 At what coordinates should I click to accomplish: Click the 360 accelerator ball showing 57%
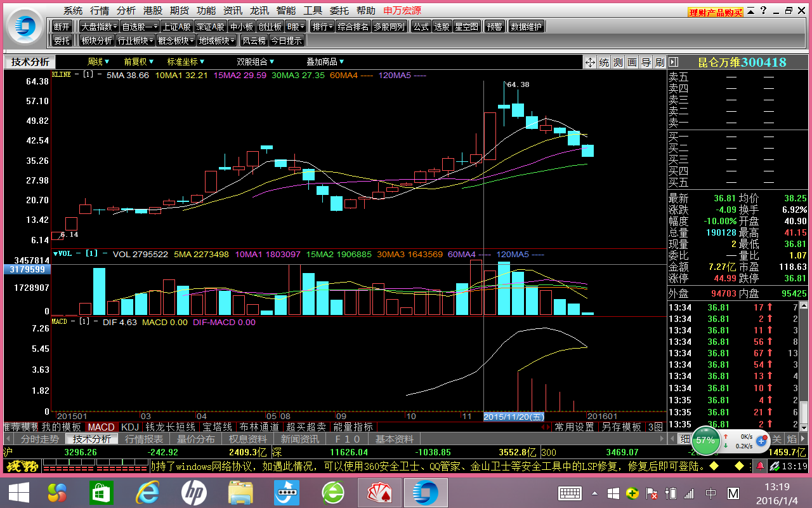tap(705, 439)
